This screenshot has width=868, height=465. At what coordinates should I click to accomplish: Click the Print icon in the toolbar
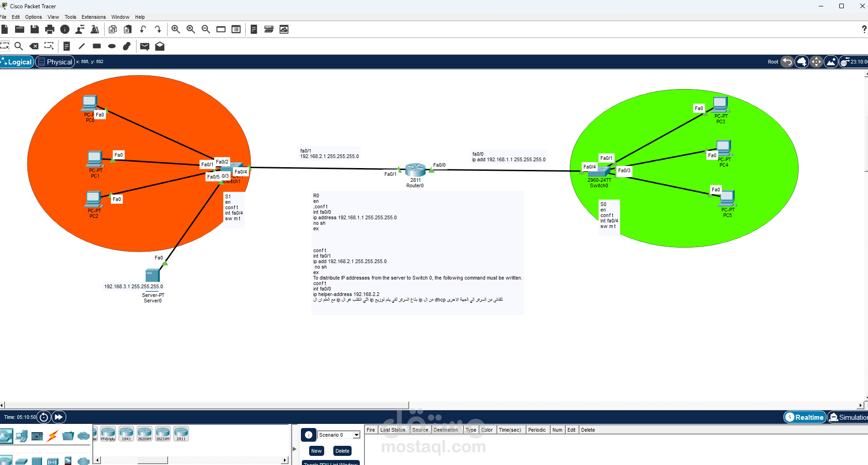tap(50, 29)
